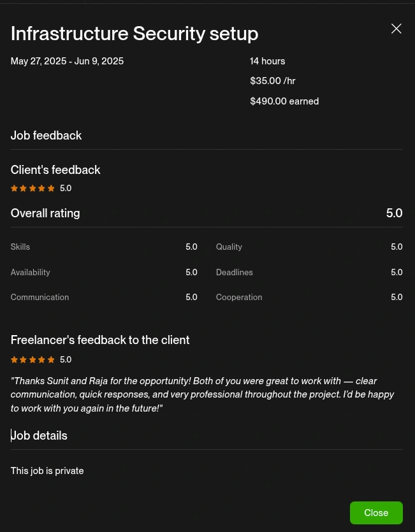Click the 14 hours text
The image size is (415, 532).
(268, 61)
